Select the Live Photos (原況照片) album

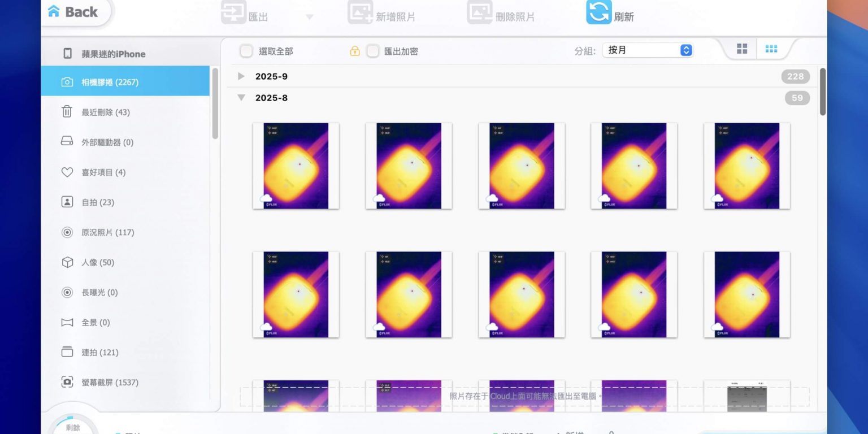coord(107,232)
